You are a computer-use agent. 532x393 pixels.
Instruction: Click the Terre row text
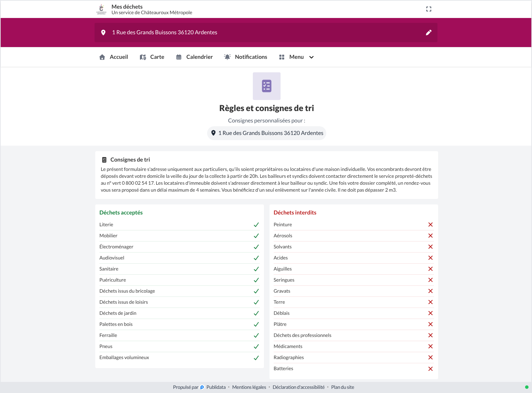(279, 302)
